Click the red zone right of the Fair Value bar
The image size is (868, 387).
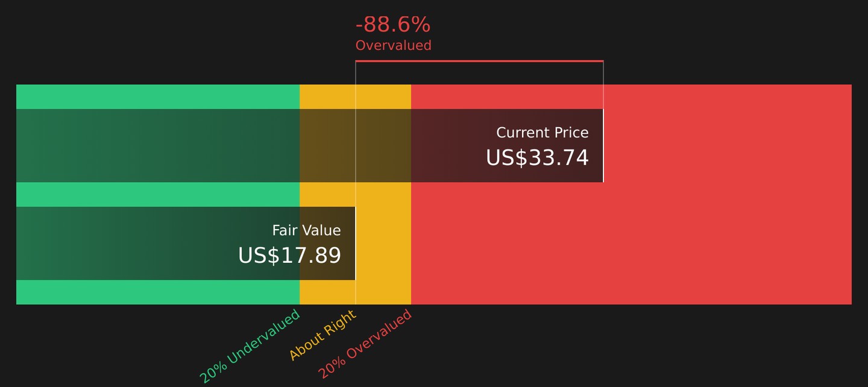pos(631,244)
